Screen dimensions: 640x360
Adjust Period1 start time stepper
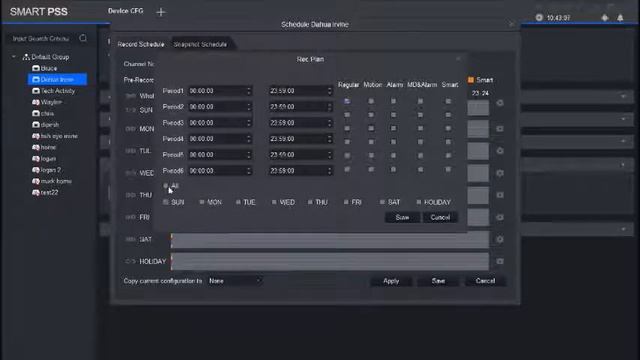pos(249,91)
